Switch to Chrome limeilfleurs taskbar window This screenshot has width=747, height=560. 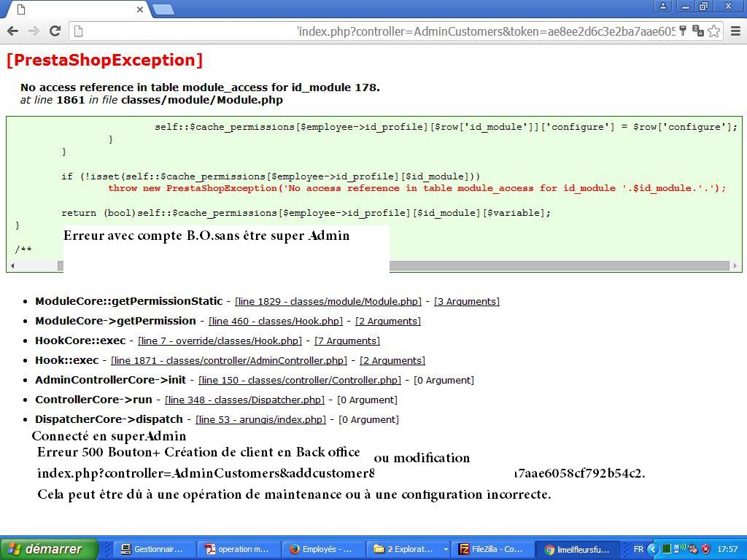point(578,549)
